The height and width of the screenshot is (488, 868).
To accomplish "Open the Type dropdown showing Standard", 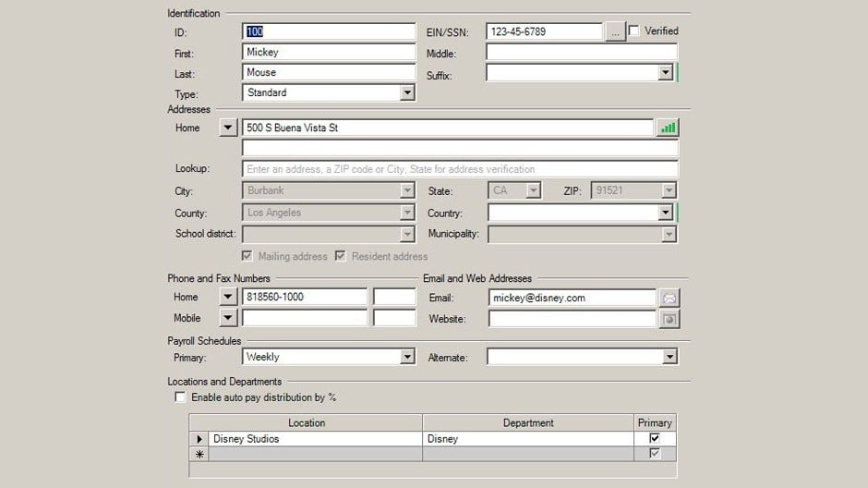I will [407, 93].
